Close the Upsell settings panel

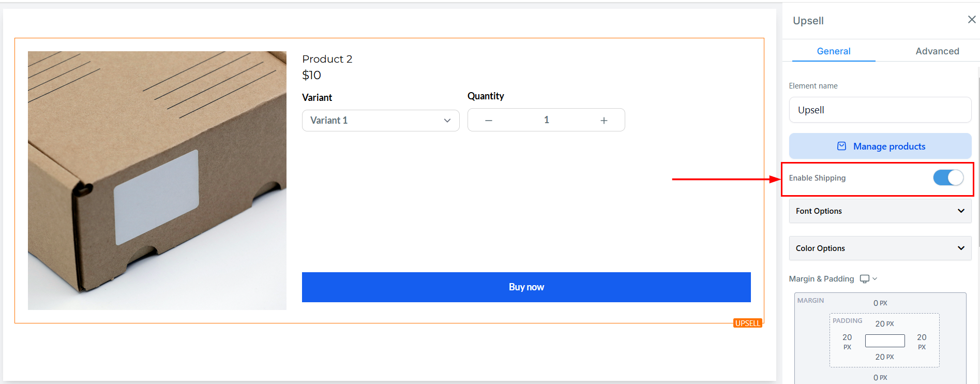[x=972, y=20]
